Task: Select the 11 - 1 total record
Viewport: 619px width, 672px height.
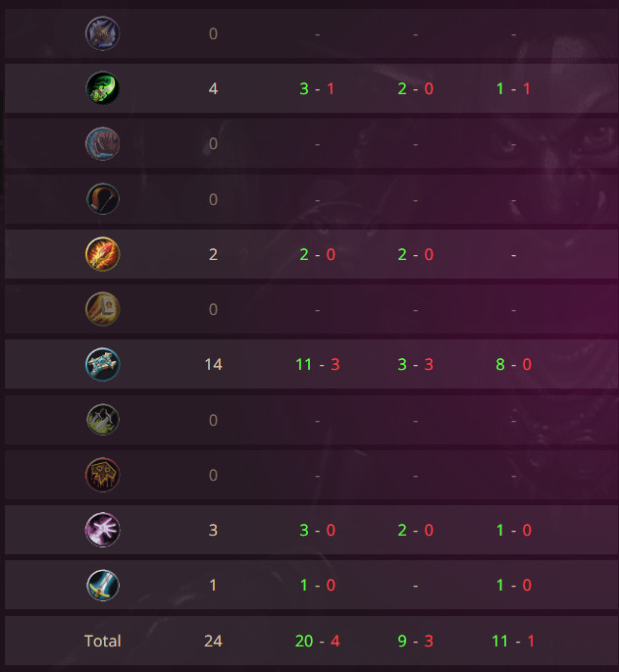Action: click(513, 642)
